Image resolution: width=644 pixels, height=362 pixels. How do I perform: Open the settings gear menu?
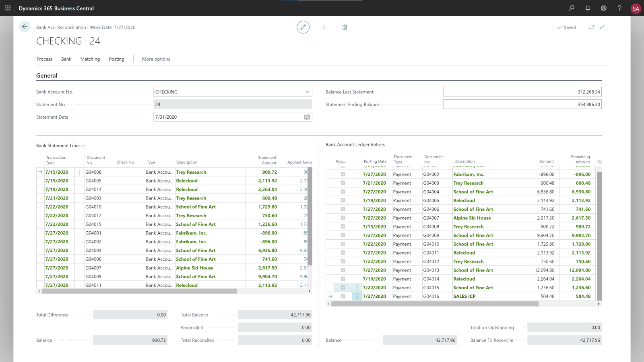(604, 8)
